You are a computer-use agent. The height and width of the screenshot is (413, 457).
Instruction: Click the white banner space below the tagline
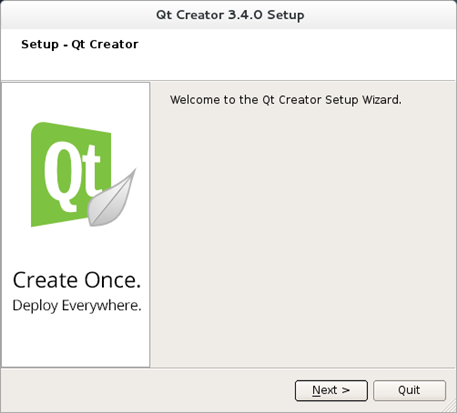[x=76, y=340]
